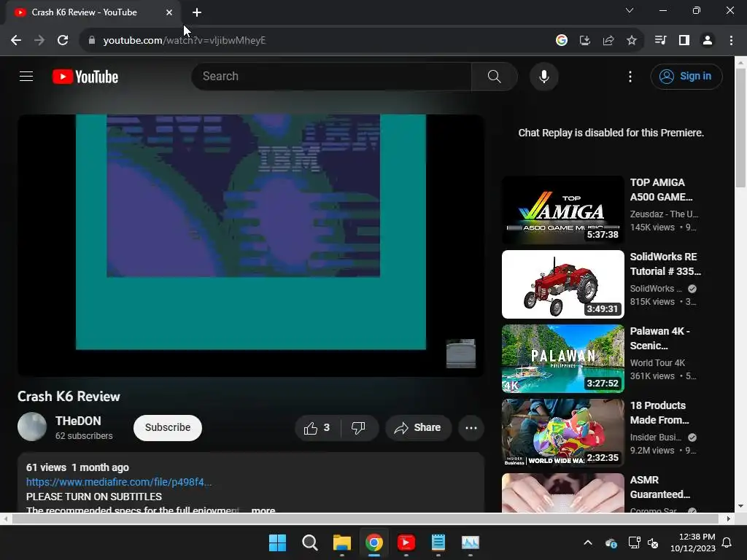Open the Windows Start menu

[x=278, y=542]
